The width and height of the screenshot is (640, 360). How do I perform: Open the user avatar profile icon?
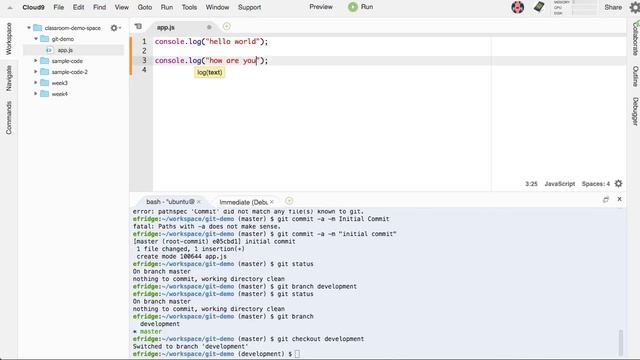tap(518, 7)
